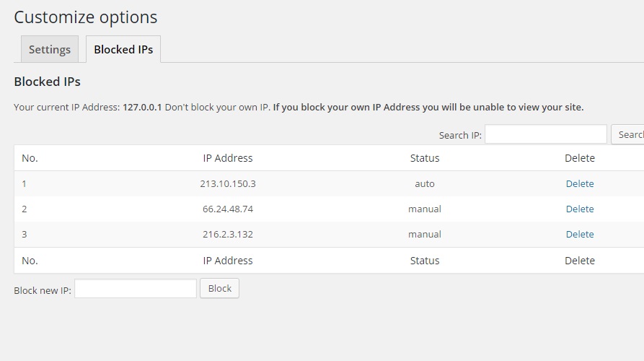The image size is (644, 361).
Task: Select the 213.10.150.3 address cell
Action: tap(228, 183)
